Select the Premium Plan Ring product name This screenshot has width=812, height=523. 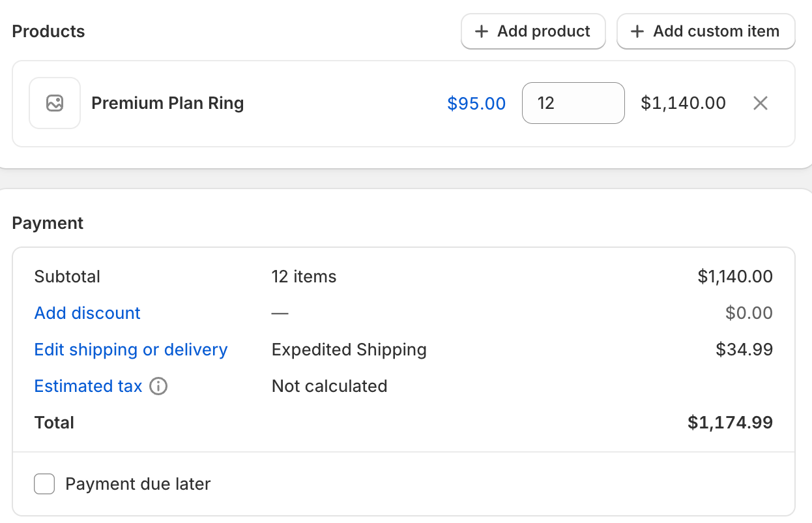(x=167, y=103)
